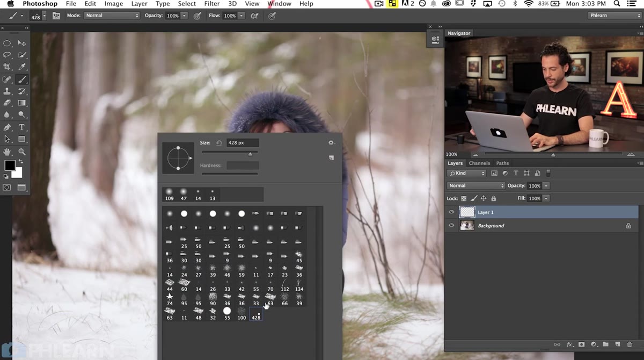
Task: Open the Layer menu
Action: [139, 4]
